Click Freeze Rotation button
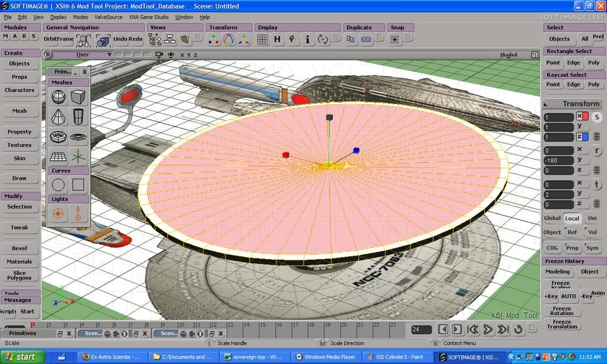Image resolution: width=607 pixels, height=364 pixels. pyautogui.click(x=562, y=311)
